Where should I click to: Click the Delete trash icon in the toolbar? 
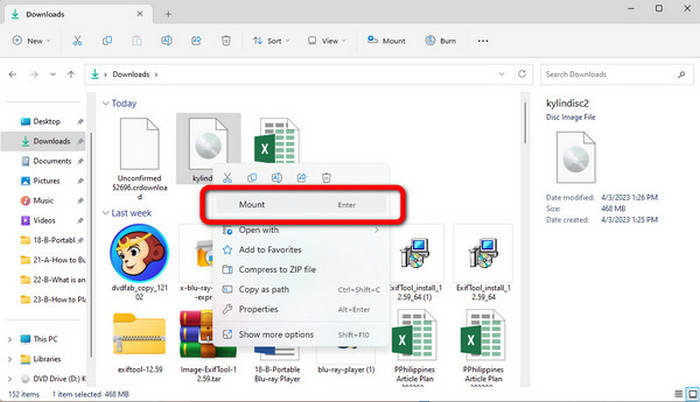[226, 41]
